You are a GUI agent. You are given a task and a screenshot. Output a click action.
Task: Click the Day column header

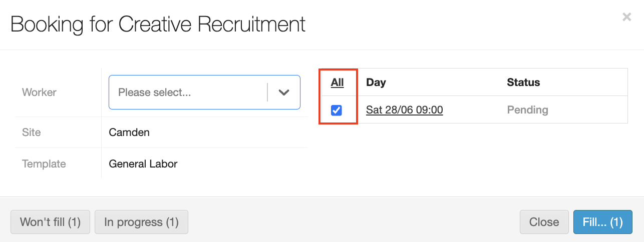[x=376, y=82]
